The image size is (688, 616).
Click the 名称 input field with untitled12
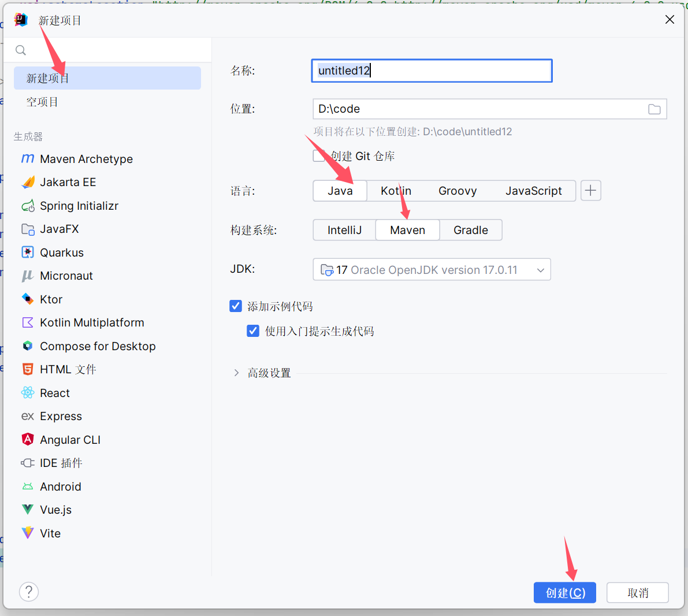click(432, 70)
